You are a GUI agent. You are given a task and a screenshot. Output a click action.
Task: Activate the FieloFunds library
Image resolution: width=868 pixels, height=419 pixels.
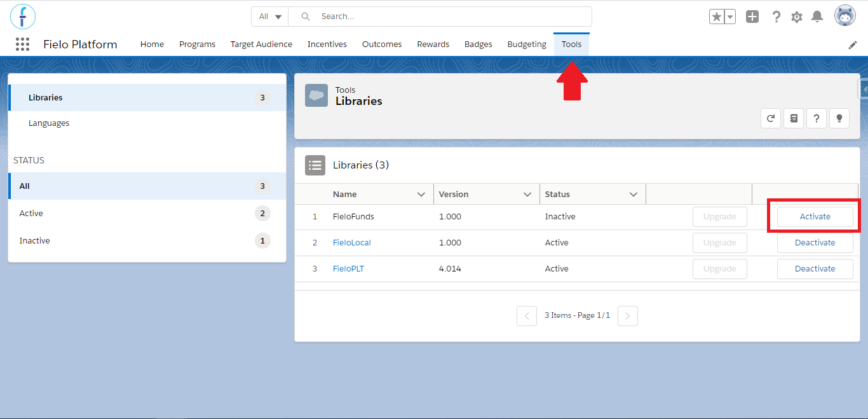[x=815, y=217]
